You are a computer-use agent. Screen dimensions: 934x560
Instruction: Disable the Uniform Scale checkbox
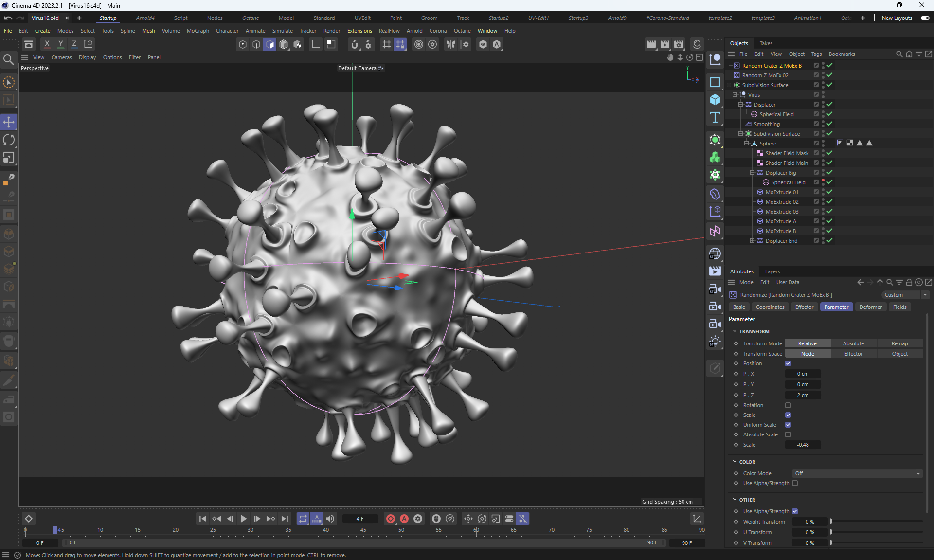pyautogui.click(x=788, y=425)
